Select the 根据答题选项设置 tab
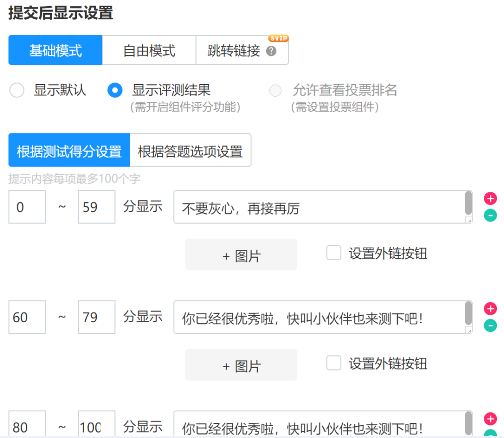The image size is (504, 438). (191, 150)
